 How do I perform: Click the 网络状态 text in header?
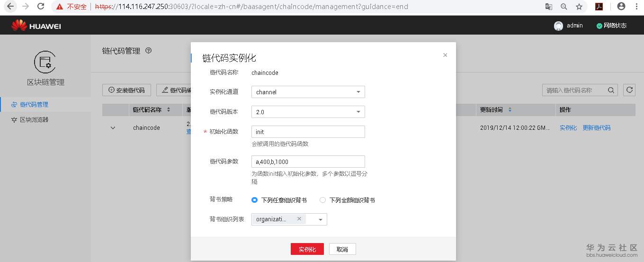tap(615, 26)
